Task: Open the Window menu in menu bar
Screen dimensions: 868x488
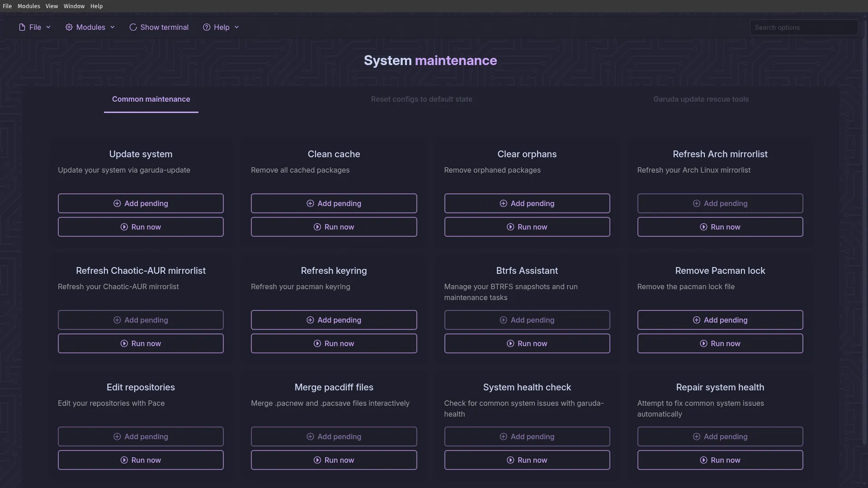Action: [x=74, y=6]
